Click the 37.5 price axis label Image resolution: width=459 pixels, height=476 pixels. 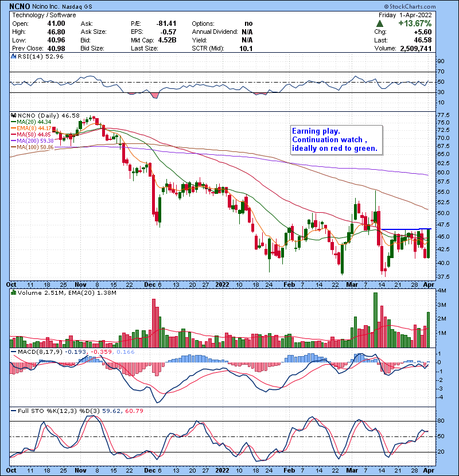pos(443,277)
